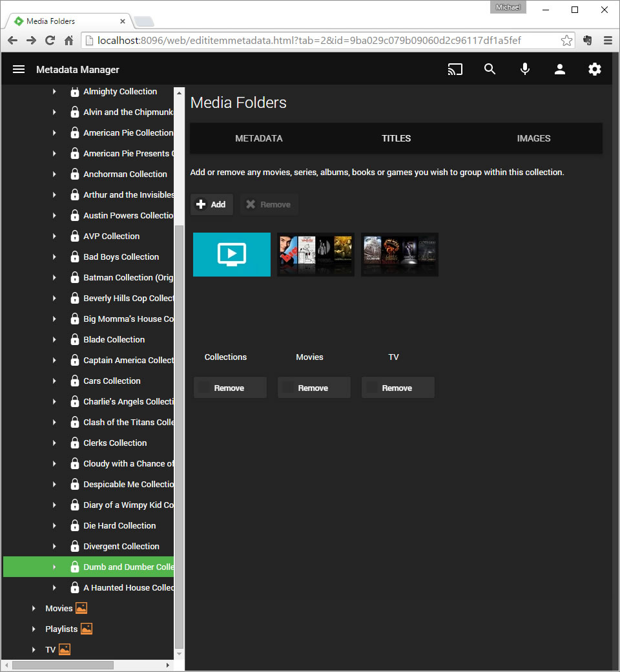The image size is (620, 672).
Task: Activate the microphone voice input icon
Action: click(x=525, y=69)
